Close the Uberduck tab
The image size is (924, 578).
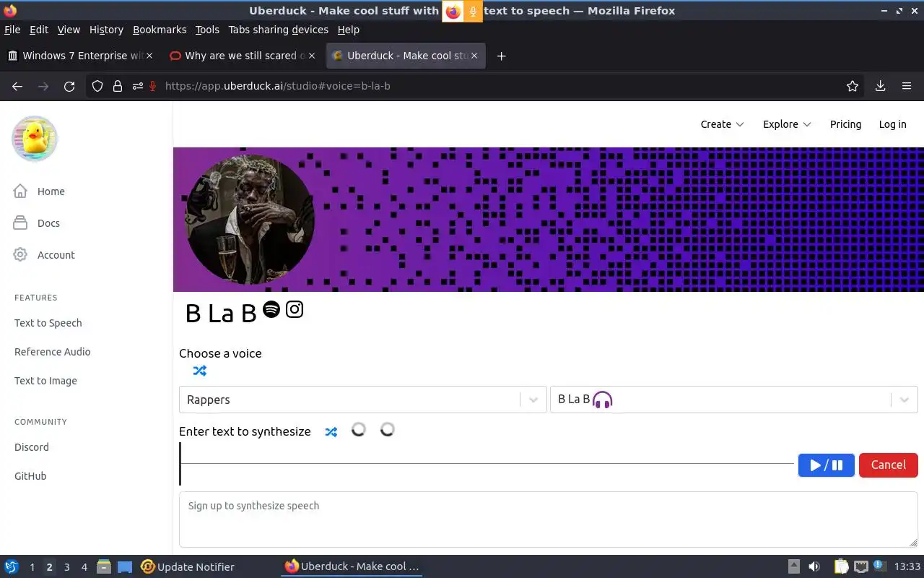(474, 56)
